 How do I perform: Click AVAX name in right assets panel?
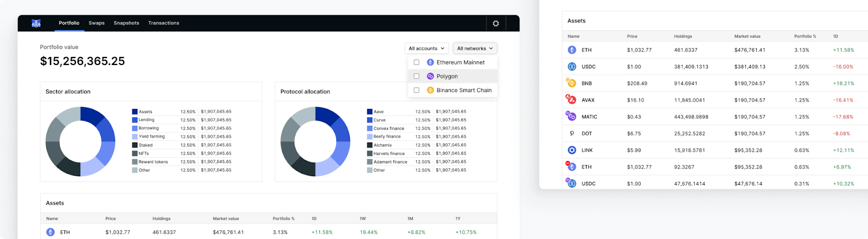(588, 100)
